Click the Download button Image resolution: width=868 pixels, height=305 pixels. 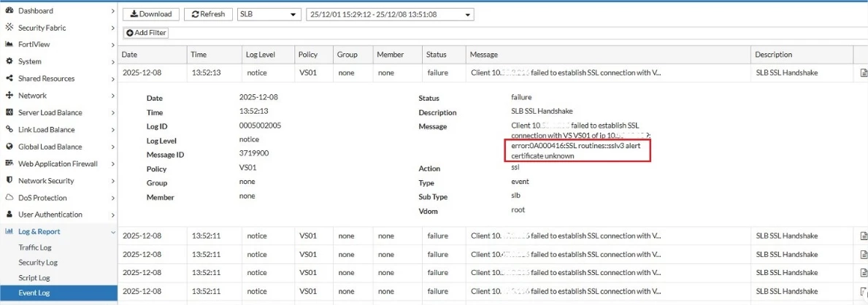150,15
